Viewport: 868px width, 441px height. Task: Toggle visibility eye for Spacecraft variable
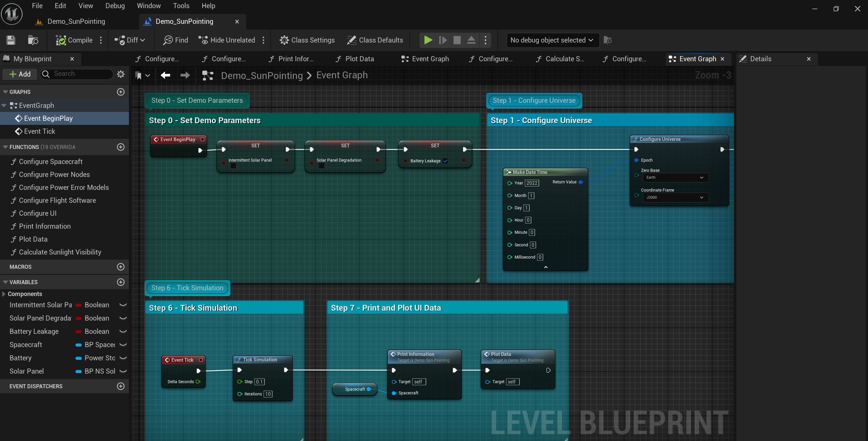(123, 345)
